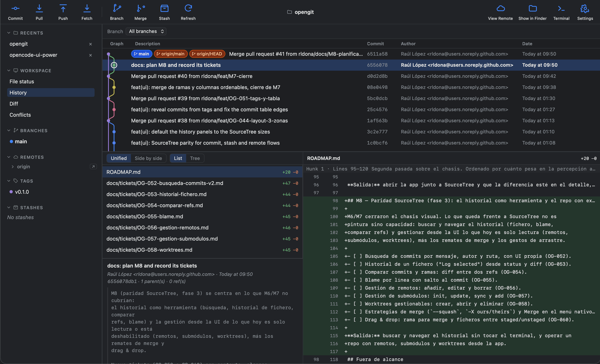Open the origin remote external link icon
The image size is (600, 364).
click(93, 167)
